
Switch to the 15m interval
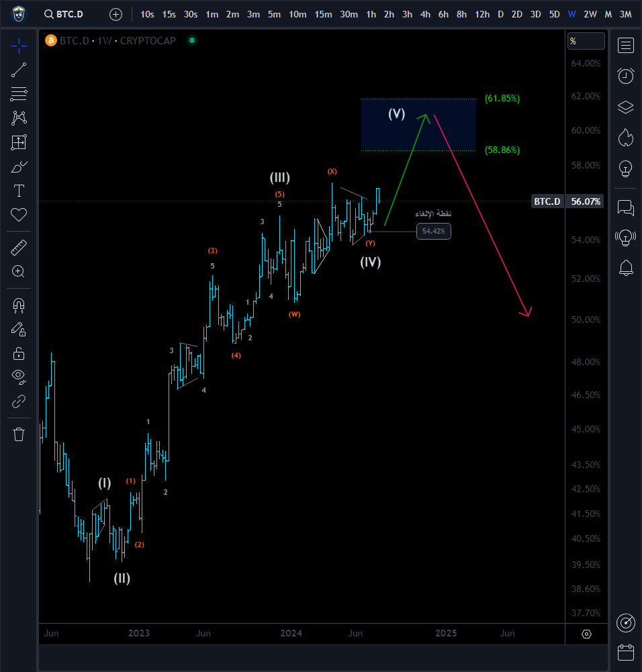coord(323,15)
